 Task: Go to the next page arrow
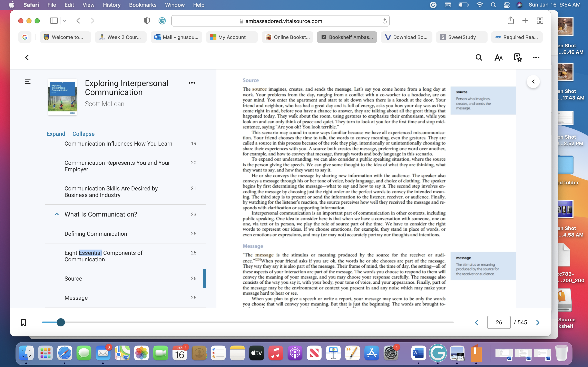[x=537, y=322]
